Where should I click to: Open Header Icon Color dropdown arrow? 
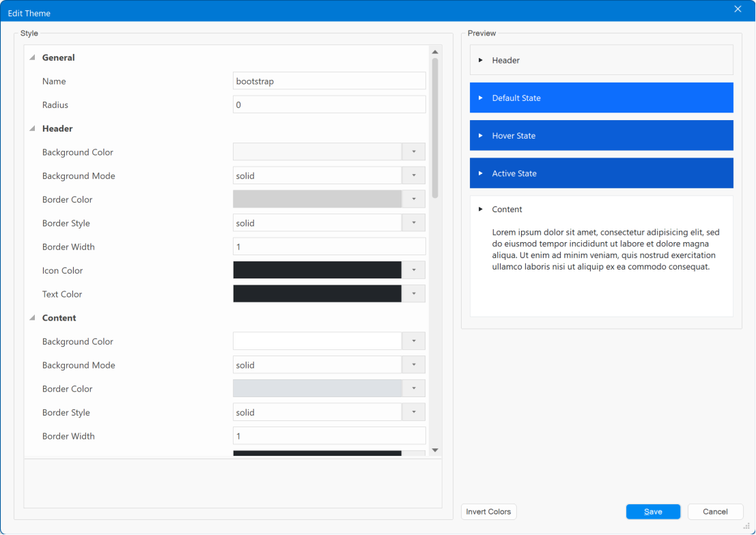coord(414,270)
